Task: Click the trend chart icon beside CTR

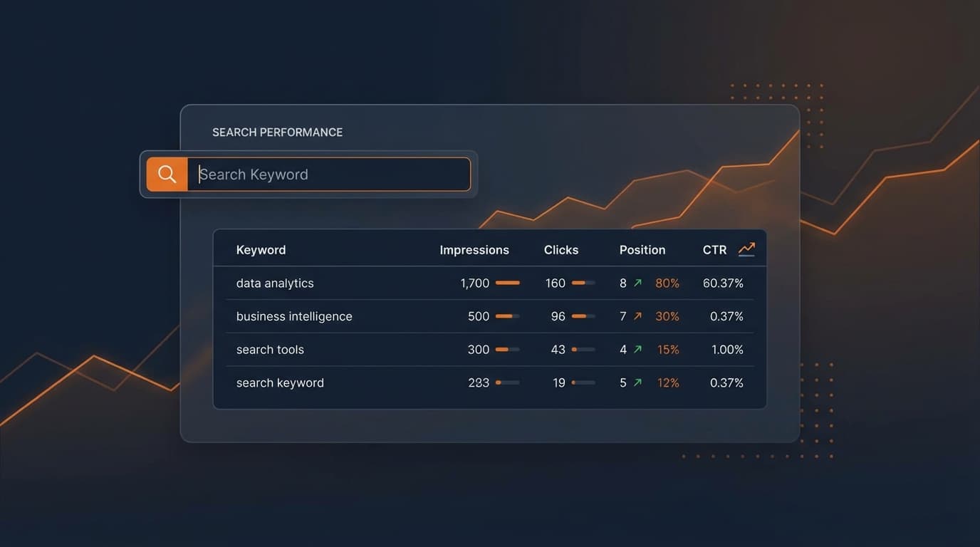Action: (x=745, y=249)
